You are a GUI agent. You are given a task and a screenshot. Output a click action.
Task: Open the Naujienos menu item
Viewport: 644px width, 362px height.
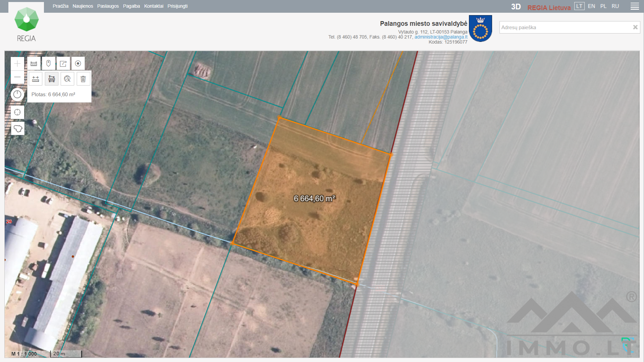[83, 6]
